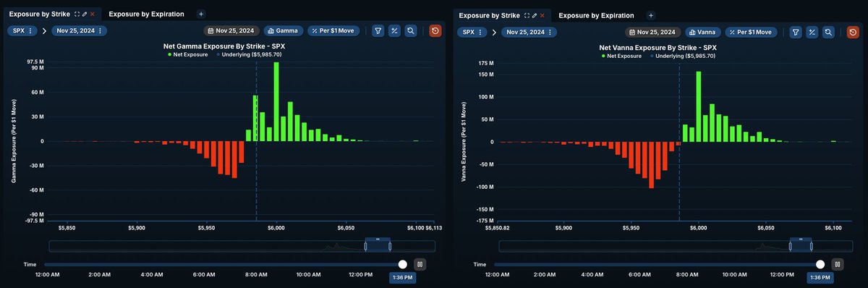Click the search magnifier icon in the Gamma panel
868x288 pixels.
(x=411, y=31)
